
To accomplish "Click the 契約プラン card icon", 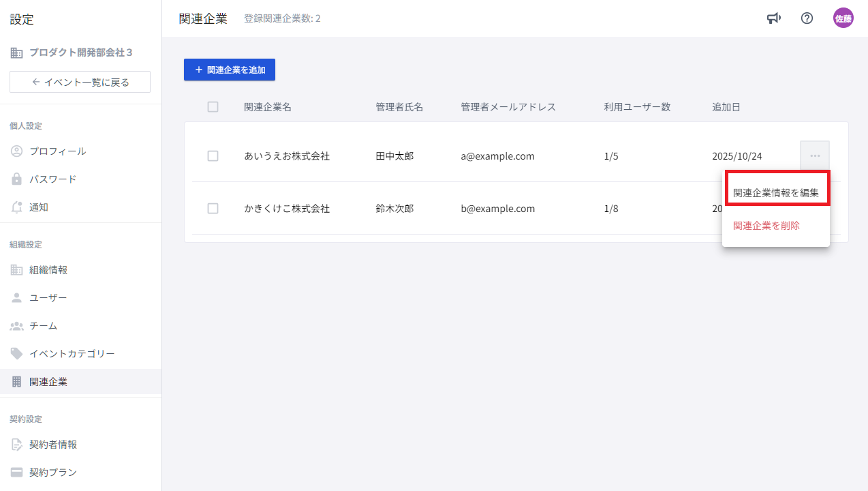I will [17, 473].
